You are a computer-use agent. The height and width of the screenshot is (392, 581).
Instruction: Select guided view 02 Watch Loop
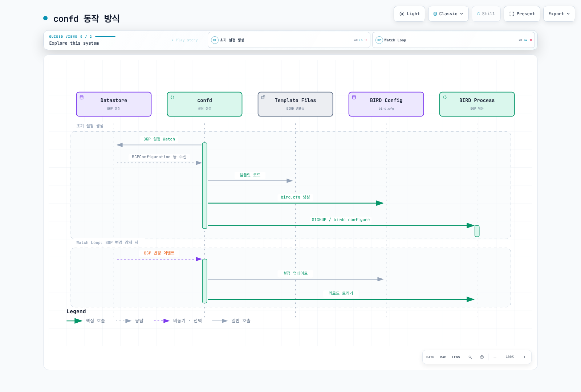coord(454,40)
